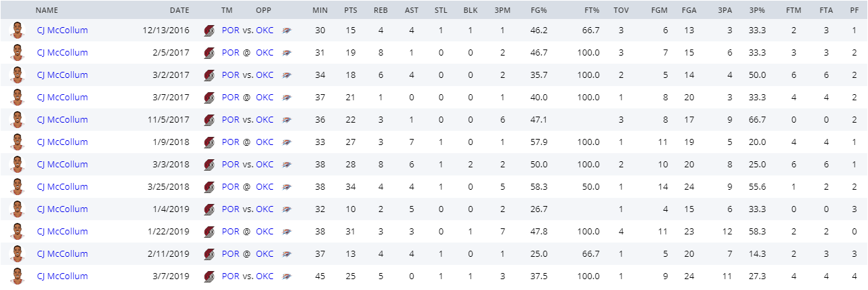Sort by the FG% column header
The image size is (868, 290).
[538, 11]
